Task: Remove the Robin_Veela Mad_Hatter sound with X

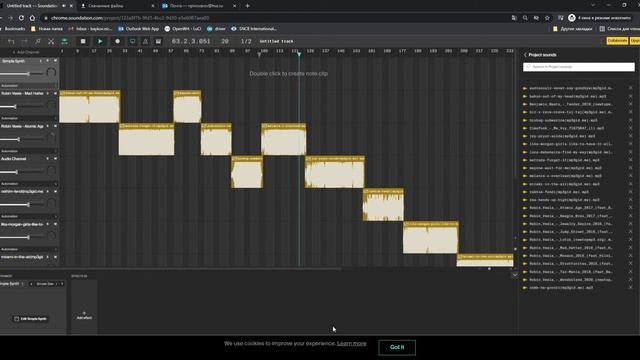Action: click(630, 248)
